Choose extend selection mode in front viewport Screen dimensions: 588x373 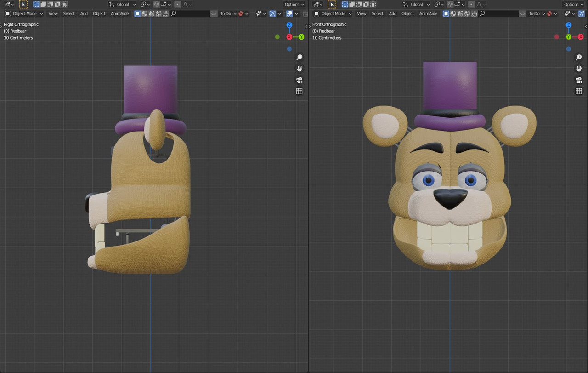click(x=352, y=4)
